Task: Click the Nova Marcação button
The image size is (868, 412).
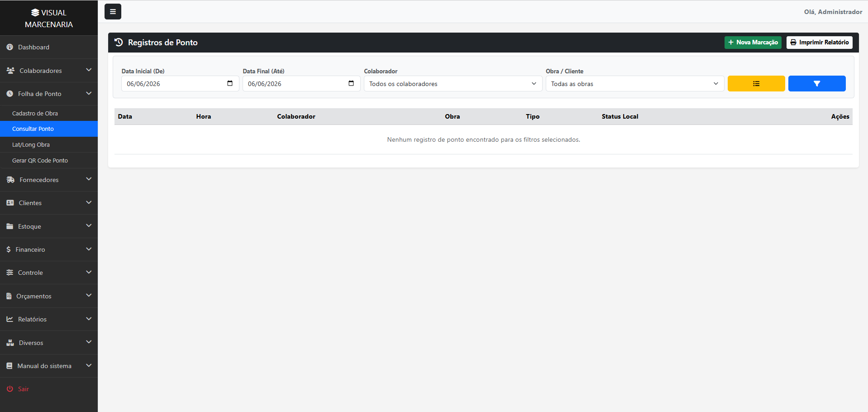Action: [753, 43]
